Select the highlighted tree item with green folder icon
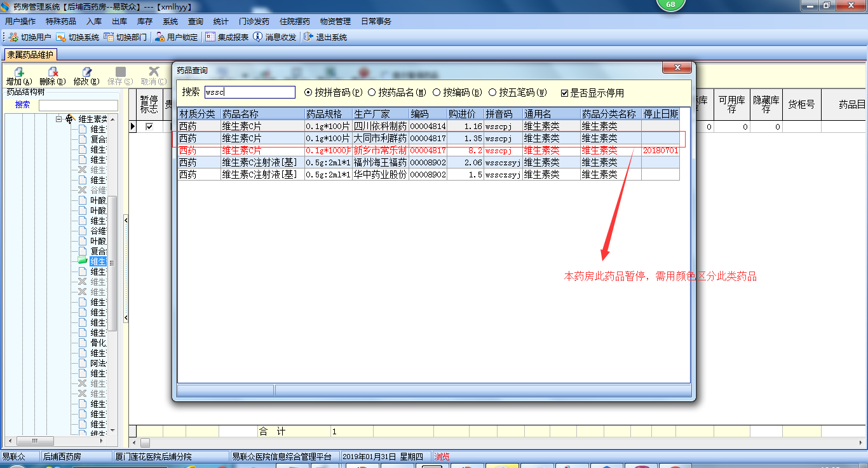This screenshot has width=868, height=468. (98, 262)
